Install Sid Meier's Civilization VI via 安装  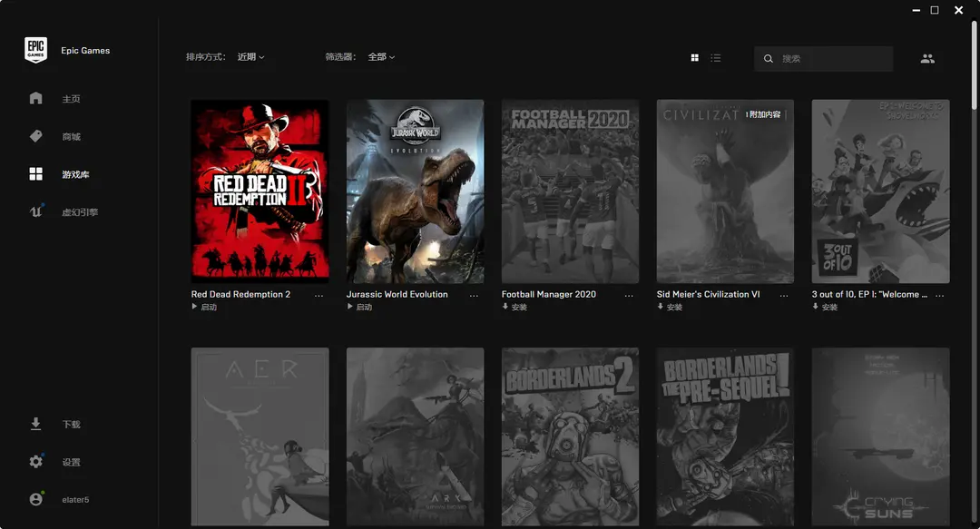click(x=670, y=307)
